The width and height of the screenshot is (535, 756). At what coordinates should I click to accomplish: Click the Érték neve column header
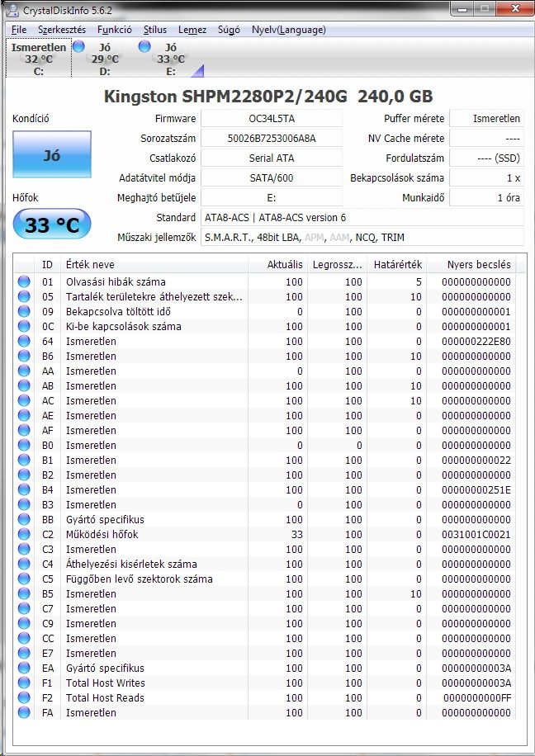click(154, 265)
